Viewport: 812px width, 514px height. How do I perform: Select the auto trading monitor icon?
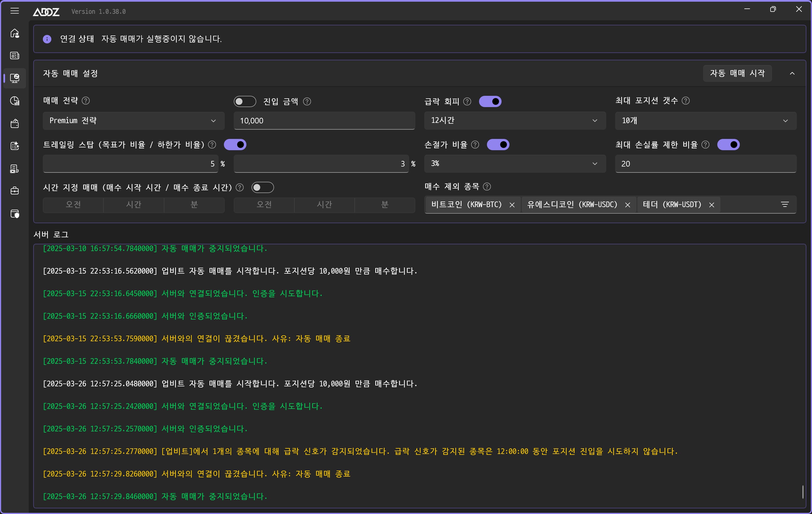[15, 78]
